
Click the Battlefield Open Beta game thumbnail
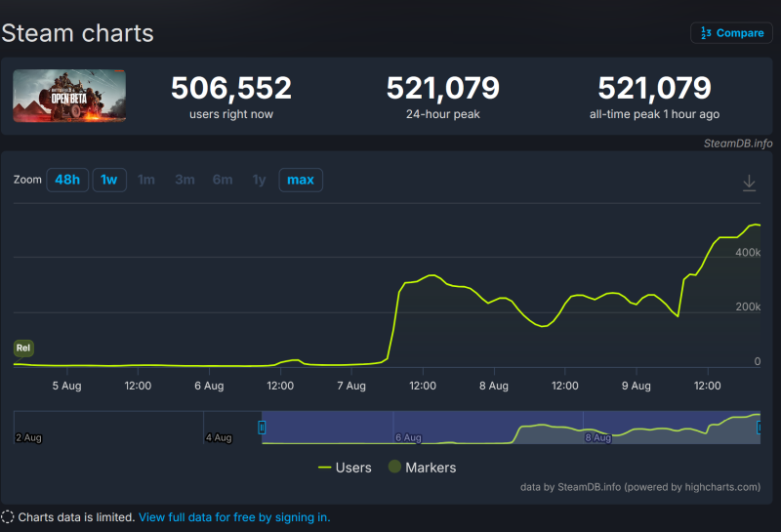(x=69, y=96)
